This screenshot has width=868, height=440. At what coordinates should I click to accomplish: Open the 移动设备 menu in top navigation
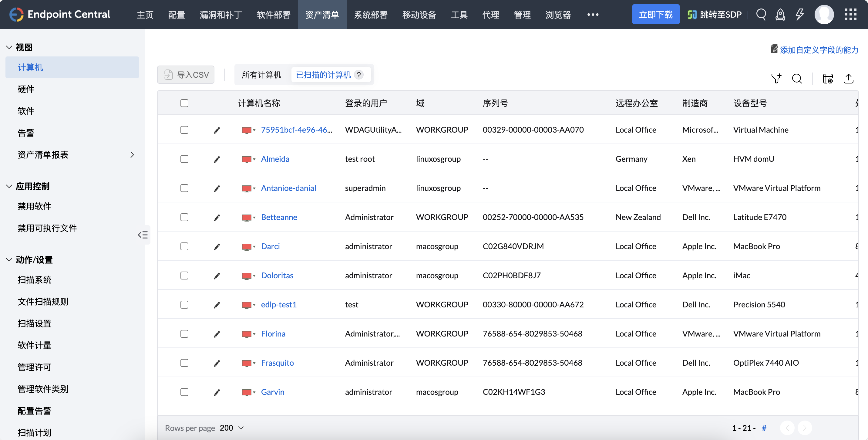point(419,15)
